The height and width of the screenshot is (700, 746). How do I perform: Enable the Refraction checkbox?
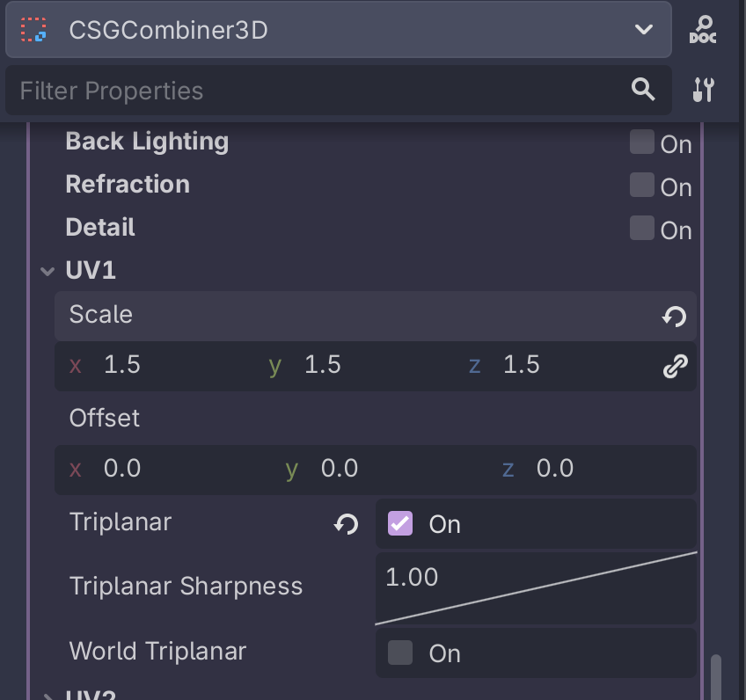tap(642, 186)
